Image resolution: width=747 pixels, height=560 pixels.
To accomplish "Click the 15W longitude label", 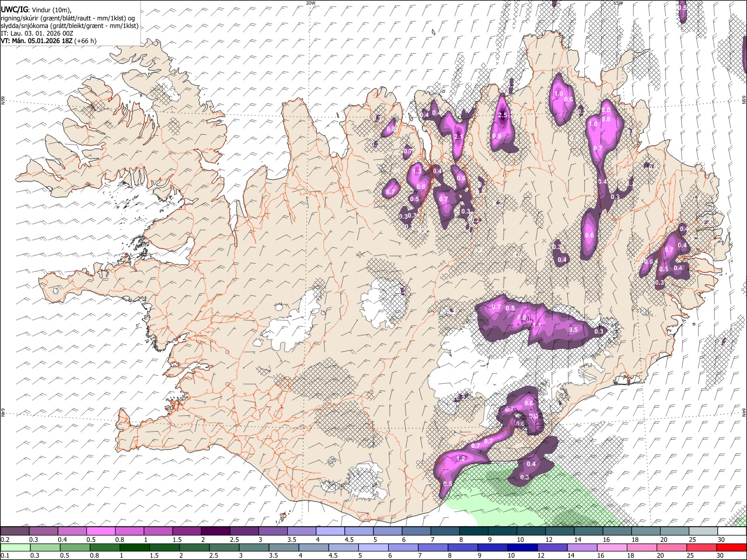I will pos(618,3).
